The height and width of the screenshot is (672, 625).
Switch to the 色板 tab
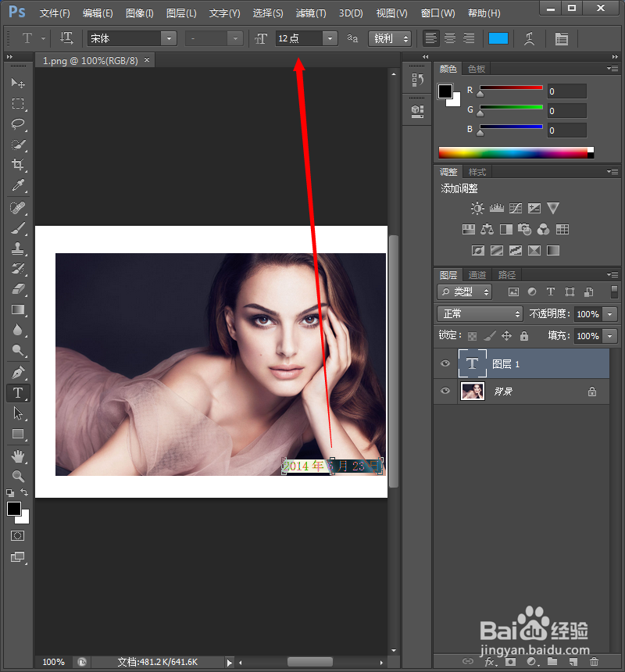click(477, 69)
